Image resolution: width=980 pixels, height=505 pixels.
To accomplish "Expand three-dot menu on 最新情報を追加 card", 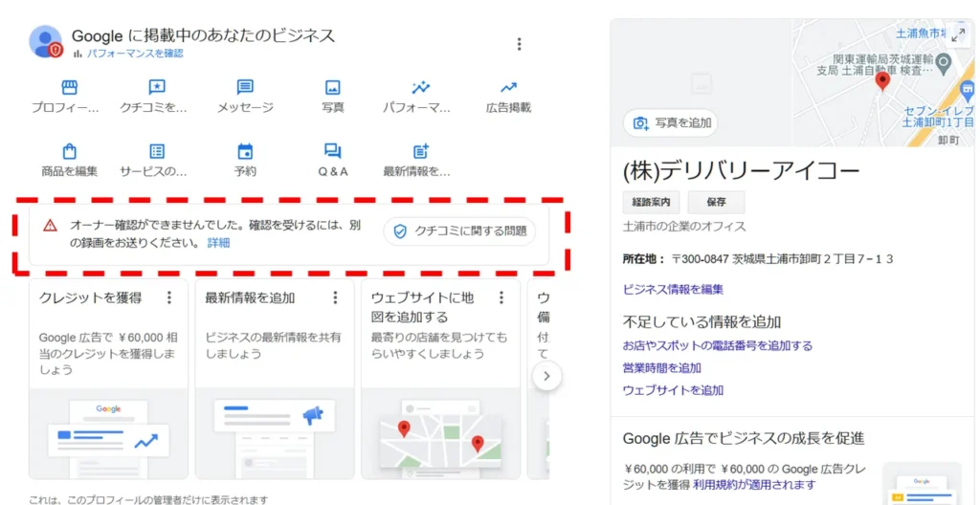I will 335,297.
